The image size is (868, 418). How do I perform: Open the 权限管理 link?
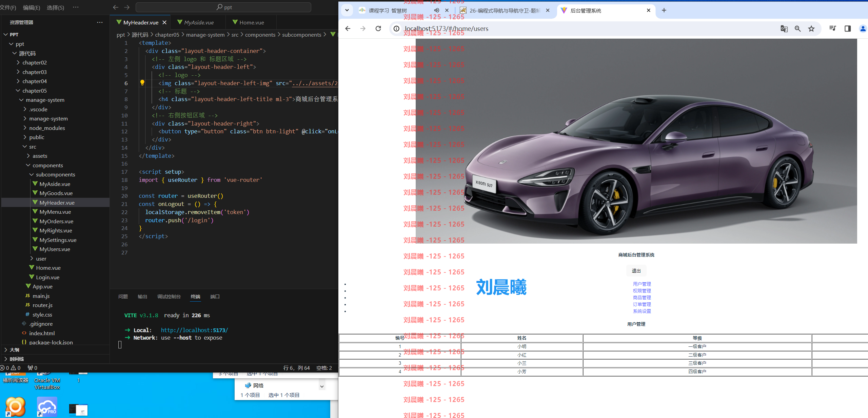tap(642, 291)
